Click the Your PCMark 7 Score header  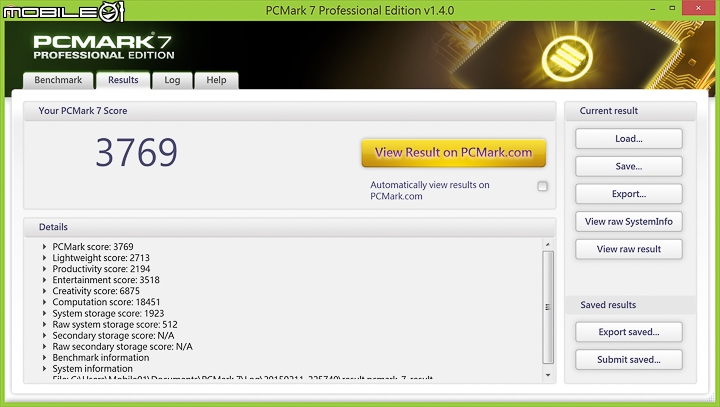[x=83, y=111]
